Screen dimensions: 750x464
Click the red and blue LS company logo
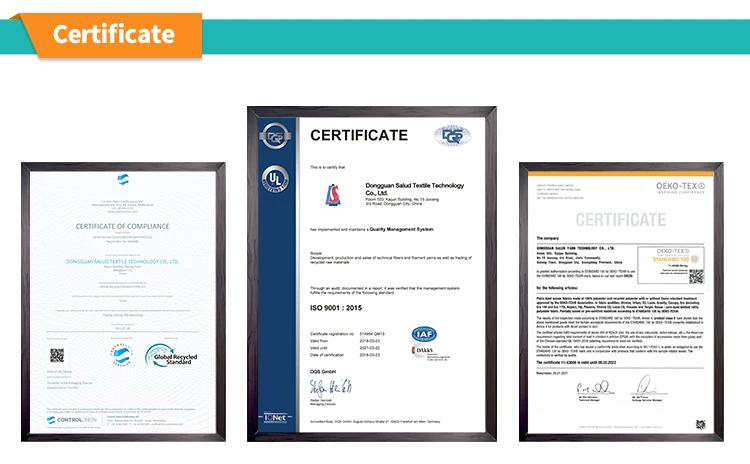(333, 195)
